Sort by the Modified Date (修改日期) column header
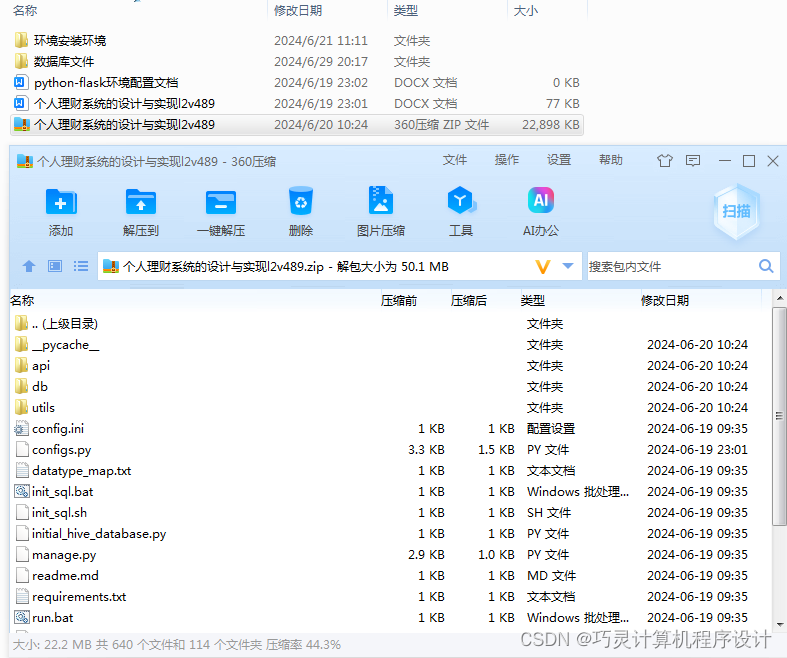The width and height of the screenshot is (787, 658). (665, 300)
